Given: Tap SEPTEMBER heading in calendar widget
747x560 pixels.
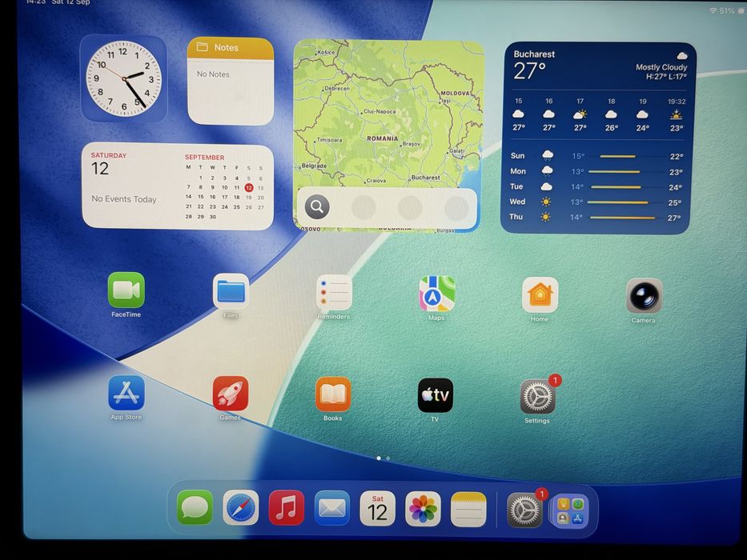Looking at the screenshot, I should point(204,157).
